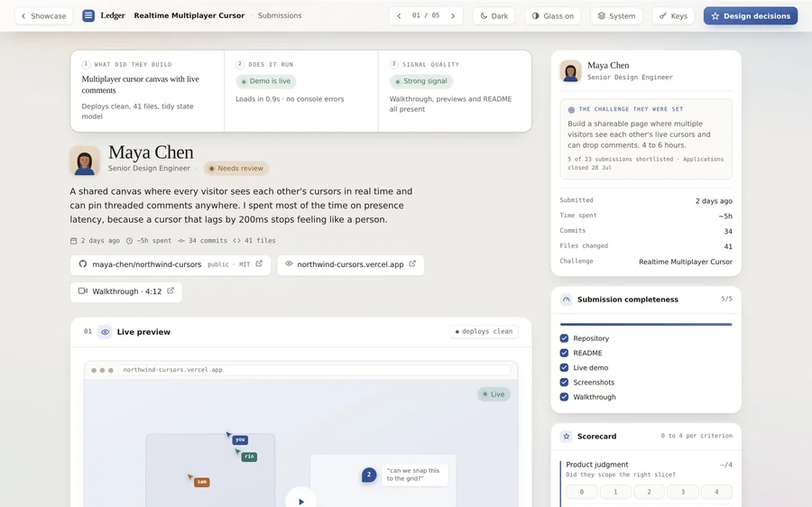Click Maya Chen avatar in sidebar card
The height and width of the screenshot is (507, 812).
tap(571, 71)
